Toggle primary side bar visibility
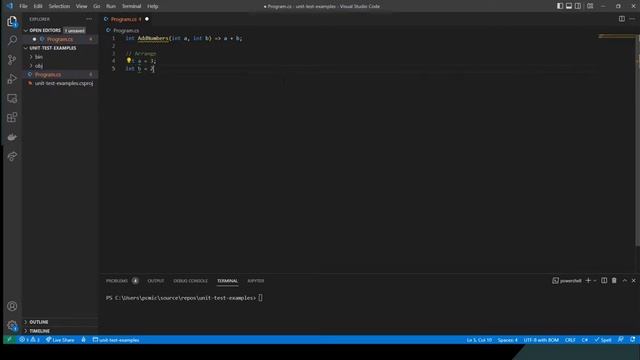Viewport: 640px width, 360px height. tap(560, 6)
